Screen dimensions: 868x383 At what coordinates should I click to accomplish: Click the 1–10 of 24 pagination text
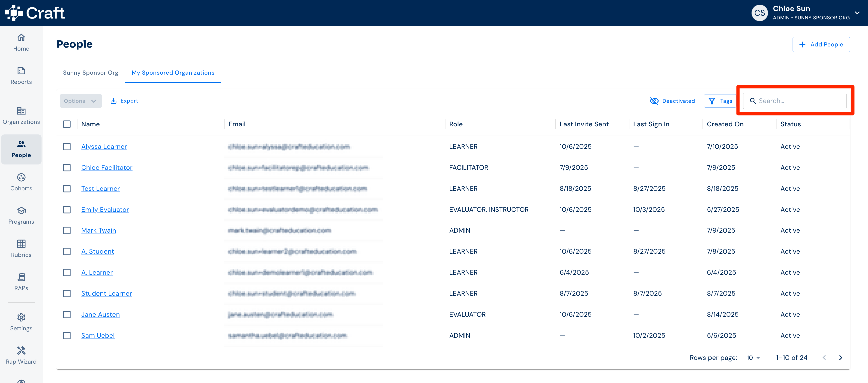(x=791, y=358)
